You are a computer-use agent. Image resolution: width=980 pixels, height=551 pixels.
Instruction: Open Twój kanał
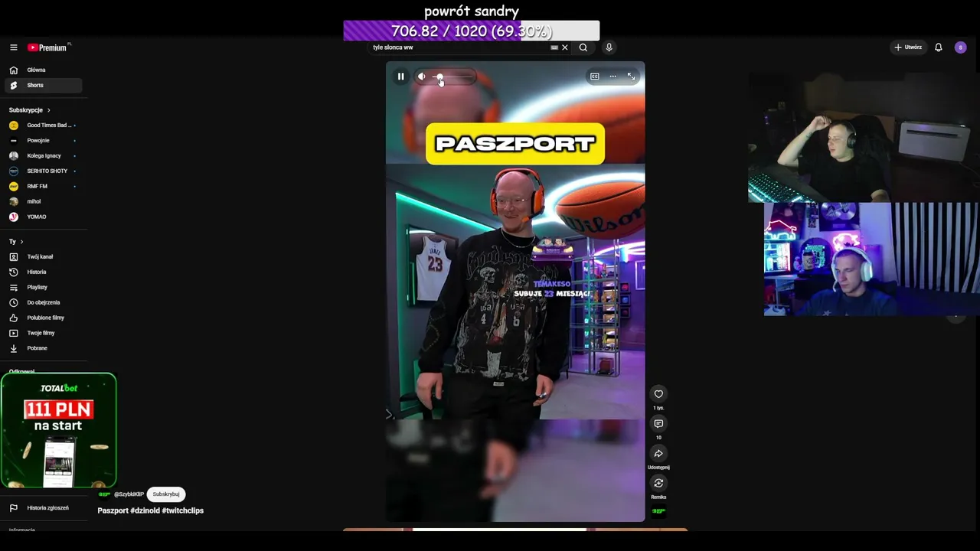[x=43, y=256]
